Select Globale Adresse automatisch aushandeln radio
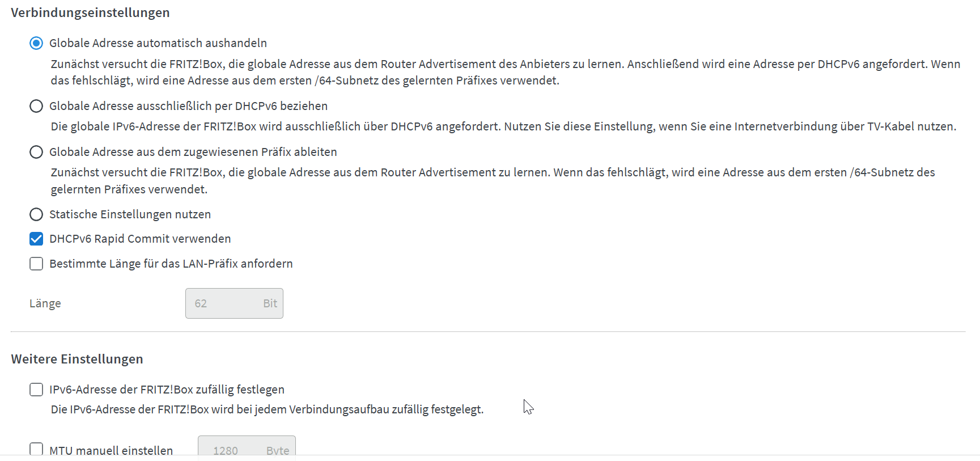This screenshot has height=461, width=980. [36, 43]
